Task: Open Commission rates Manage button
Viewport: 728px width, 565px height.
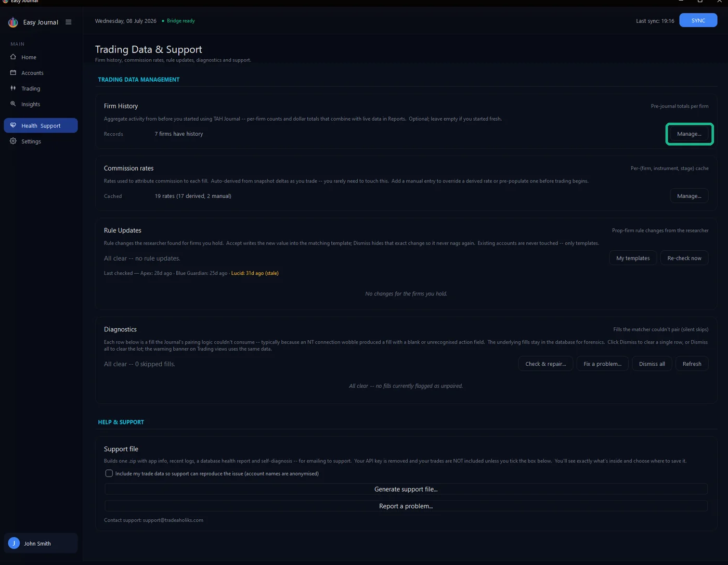Action: point(689,196)
